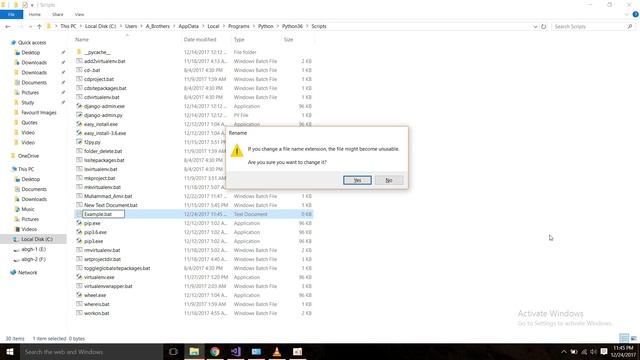Click No in the Rename dialog

tap(389, 180)
